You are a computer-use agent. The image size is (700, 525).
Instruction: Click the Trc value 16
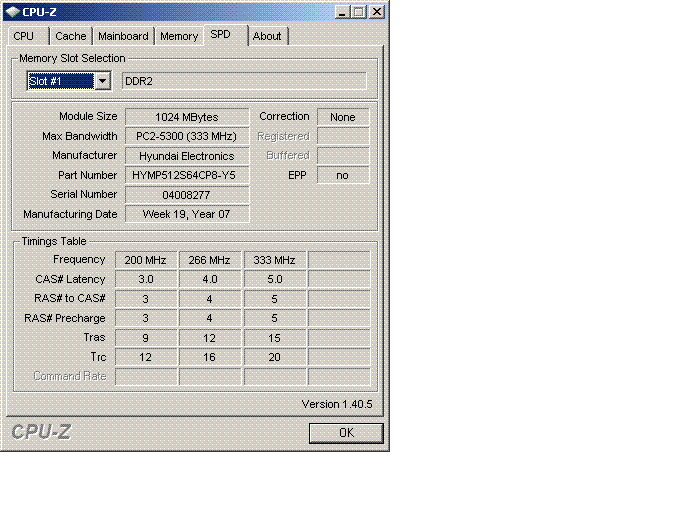210,357
